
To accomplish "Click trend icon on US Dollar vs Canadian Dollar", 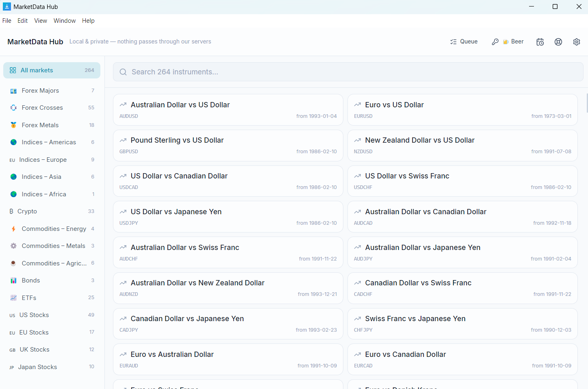I will [x=123, y=176].
